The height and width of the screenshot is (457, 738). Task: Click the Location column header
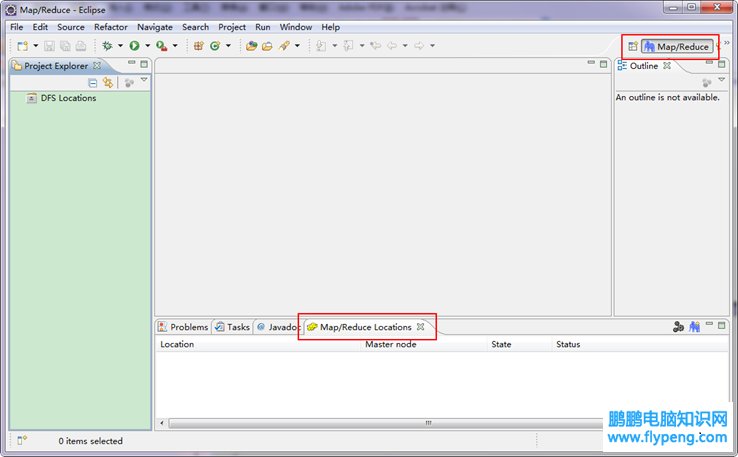(258, 345)
